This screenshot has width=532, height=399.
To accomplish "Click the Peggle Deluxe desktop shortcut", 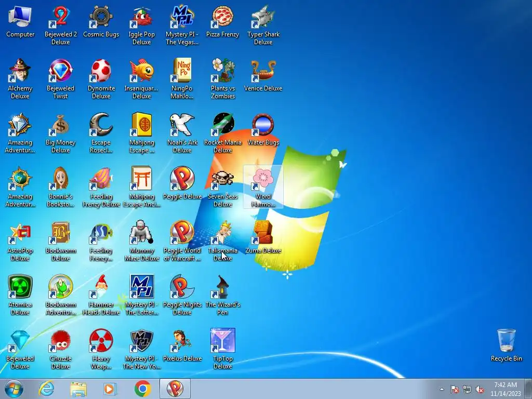I will [182, 183].
